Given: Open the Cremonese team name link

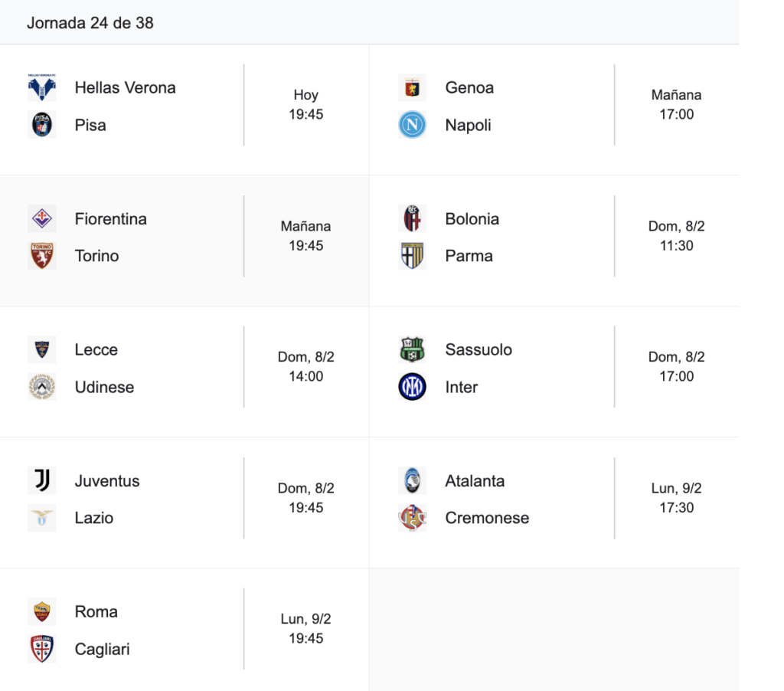Looking at the screenshot, I should (x=487, y=518).
